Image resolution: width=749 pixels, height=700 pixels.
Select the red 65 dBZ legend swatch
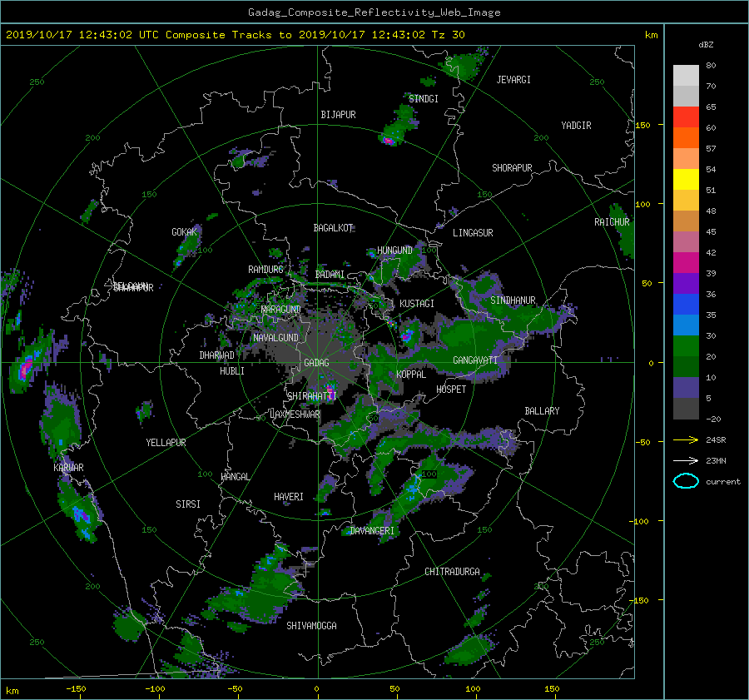[686, 117]
